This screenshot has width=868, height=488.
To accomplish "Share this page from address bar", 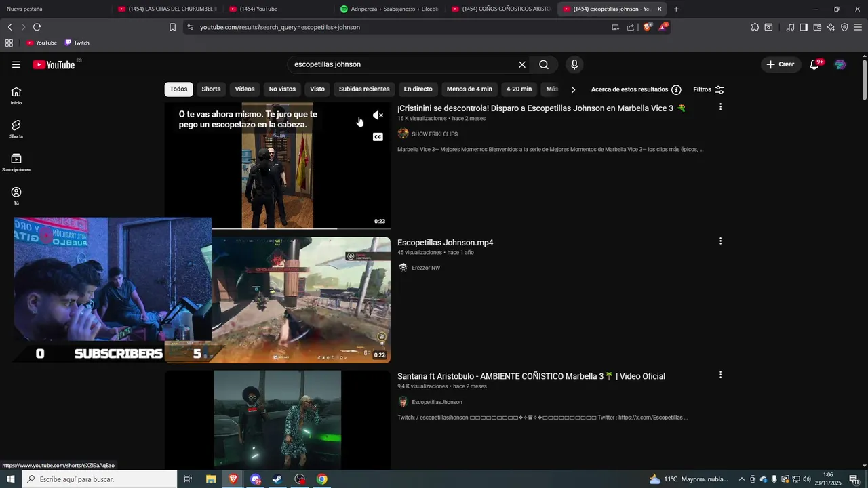I will pos(631,27).
